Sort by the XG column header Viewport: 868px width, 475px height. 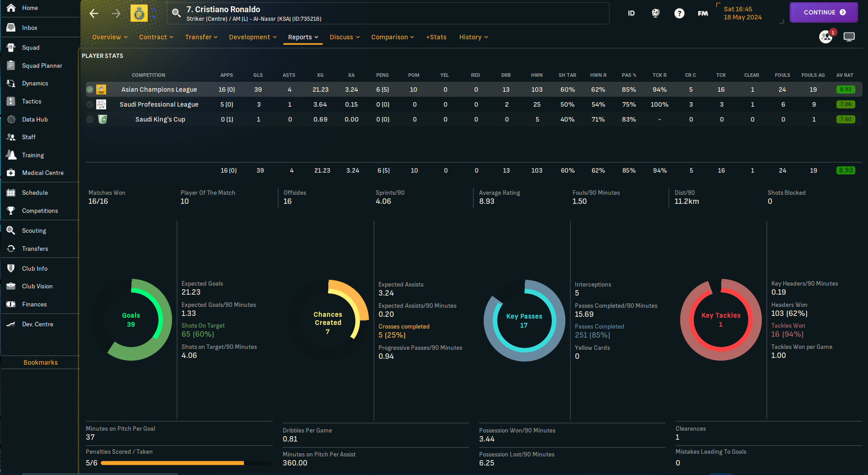[320, 75]
